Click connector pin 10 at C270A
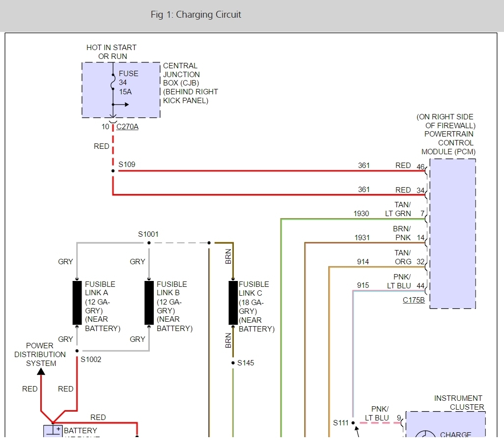 106,127
